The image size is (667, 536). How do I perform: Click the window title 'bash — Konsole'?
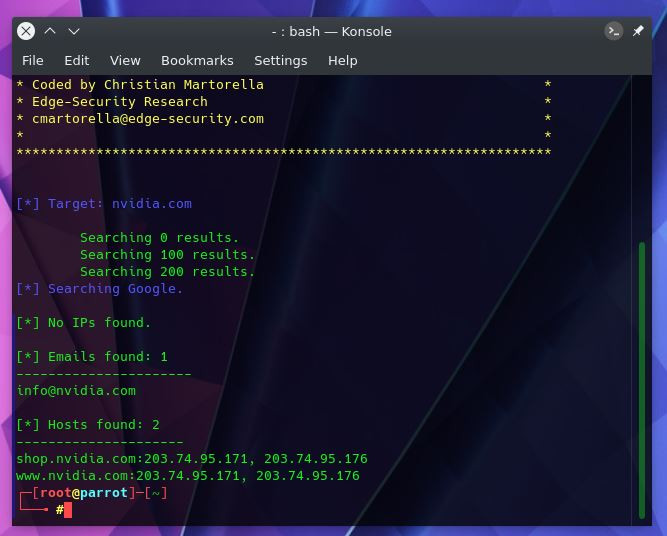click(340, 31)
